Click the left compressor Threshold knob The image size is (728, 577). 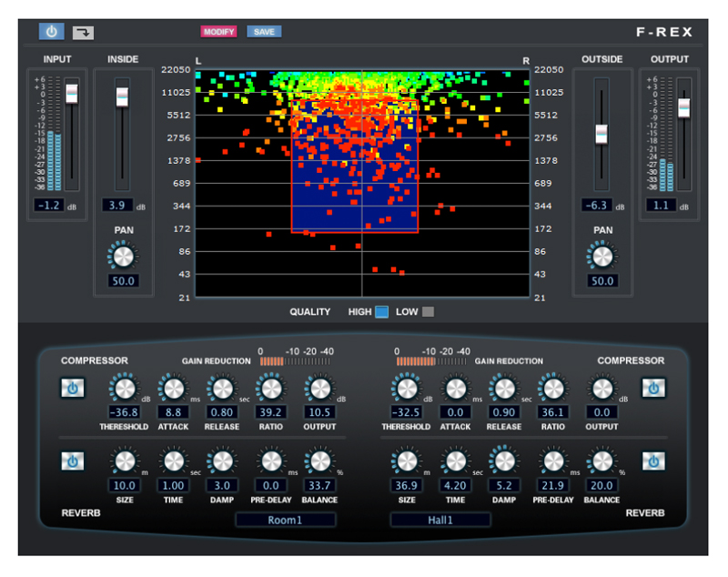(123, 390)
